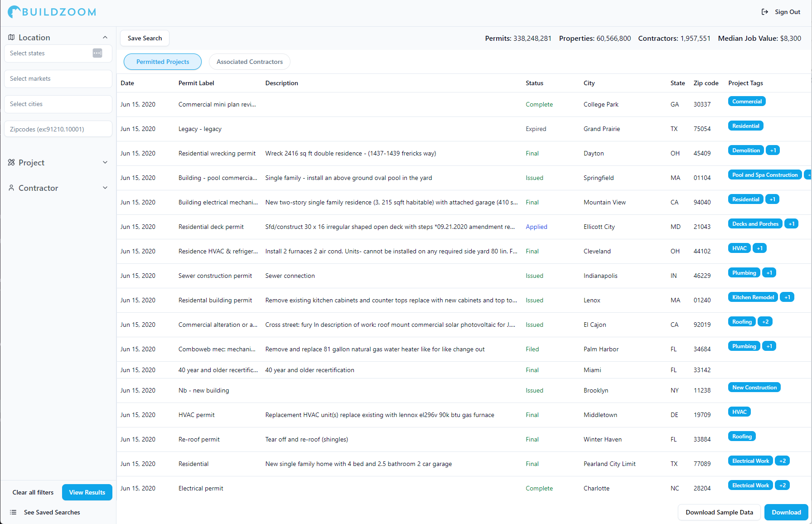
Task: Open the Select cities field
Action: [x=58, y=104]
